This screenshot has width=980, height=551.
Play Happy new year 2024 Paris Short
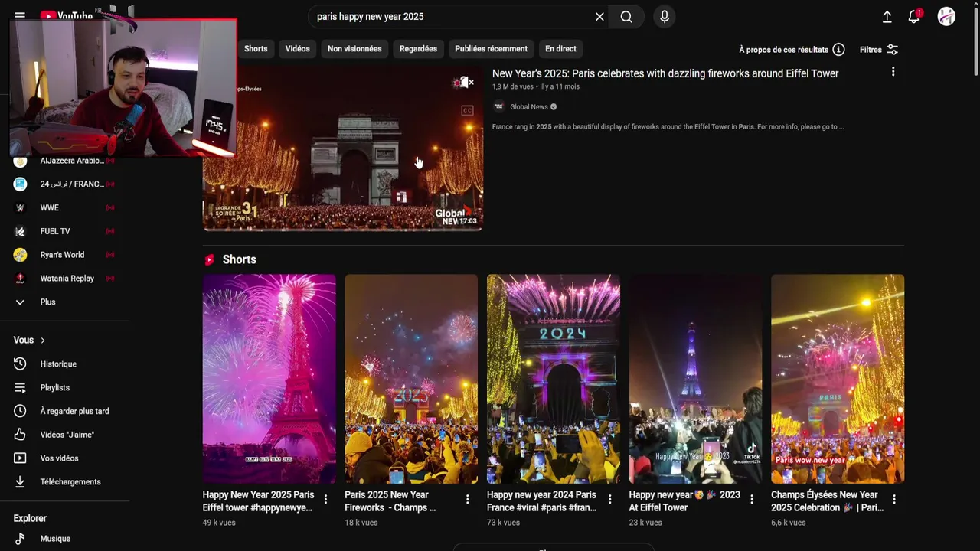tap(553, 379)
